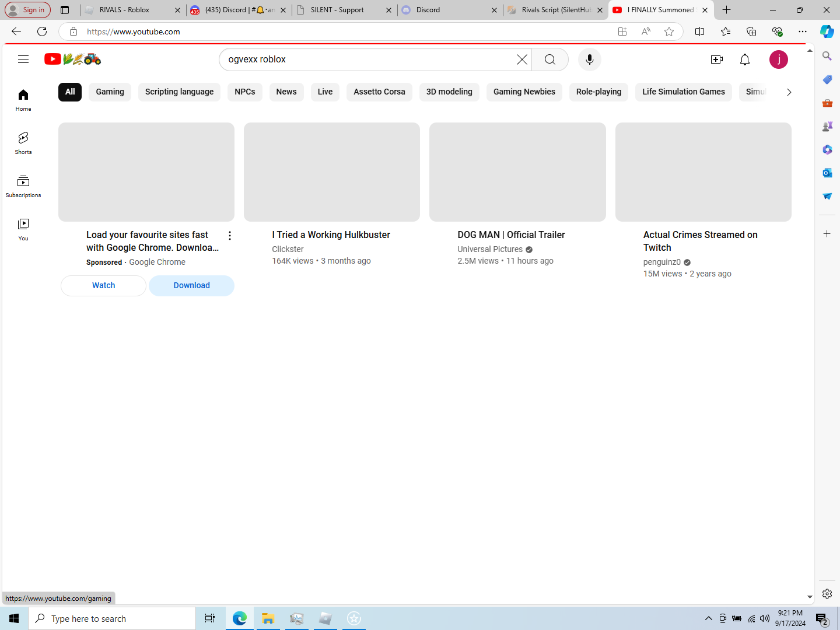Select the Live filter chip
840x630 pixels.
pos(325,92)
